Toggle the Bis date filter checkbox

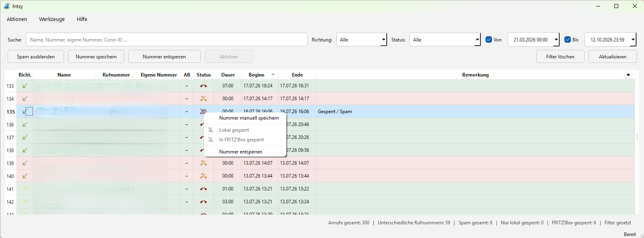pyautogui.click(x=568, y=39)
